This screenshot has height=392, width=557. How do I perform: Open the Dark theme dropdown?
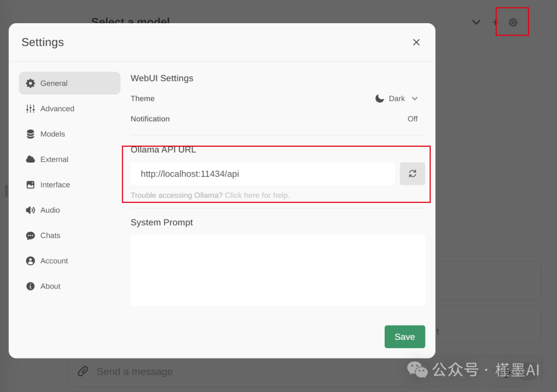click(398, 98)
